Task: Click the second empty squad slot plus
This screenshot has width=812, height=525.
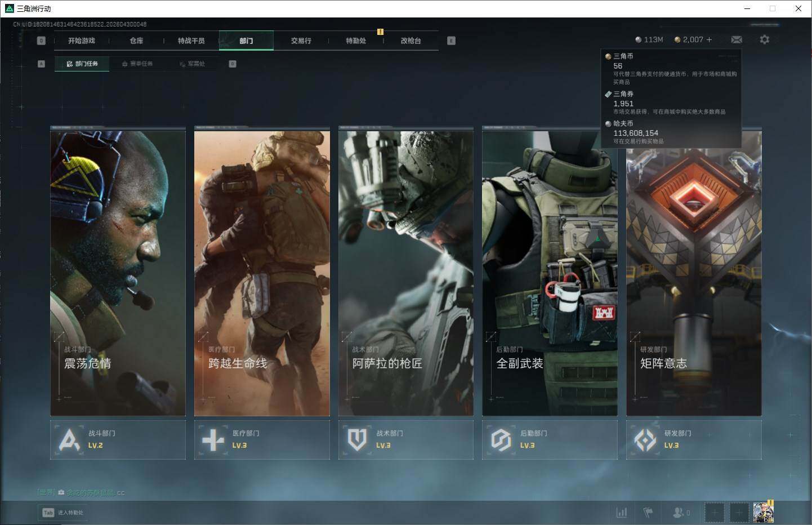Action: tap(739, 512)
